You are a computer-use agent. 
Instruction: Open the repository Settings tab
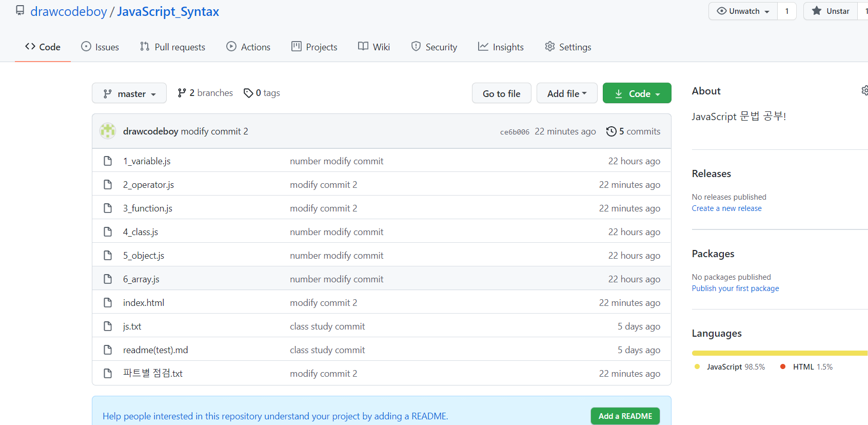[568, 47]
